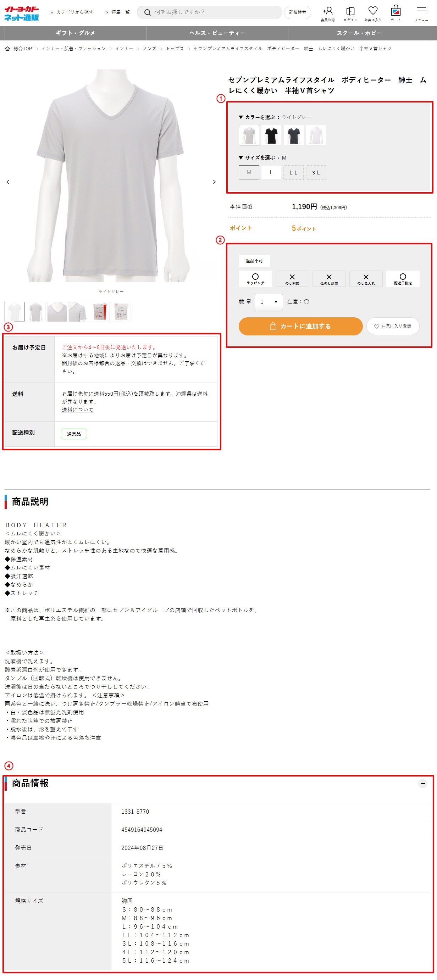Show next product image with right arrow
The image size is (437, 980).
coord(214,182)
